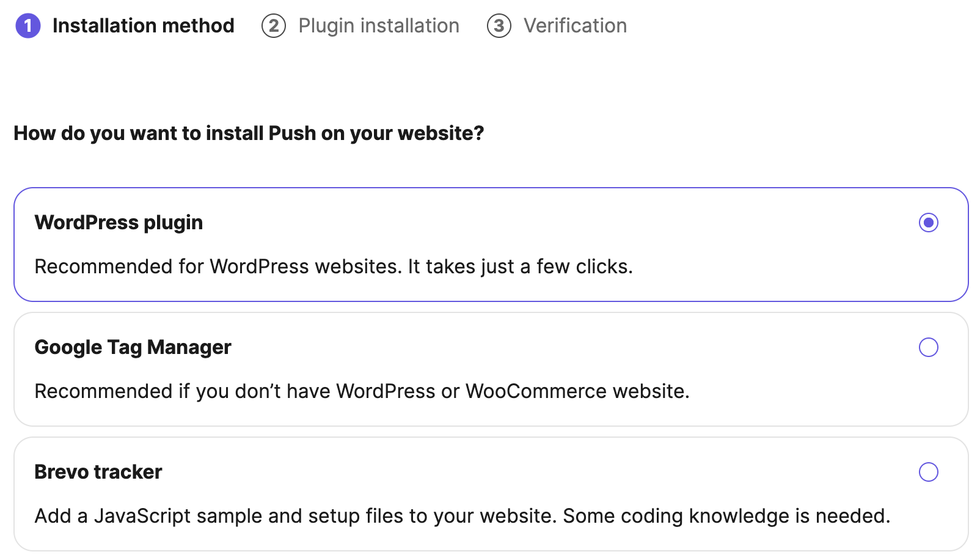Viewport: 980px width, 560px height.
Task: Click the grey circle beside Verification
Action: (x=499, y=26)
